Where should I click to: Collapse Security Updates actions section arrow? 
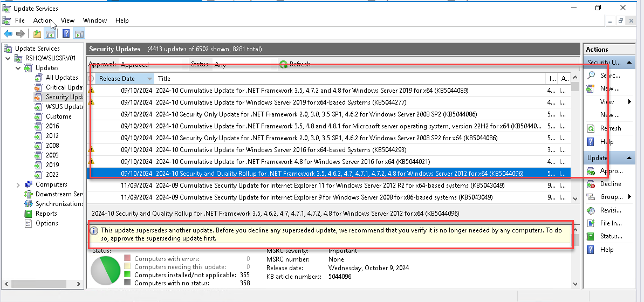pos(629,63)
